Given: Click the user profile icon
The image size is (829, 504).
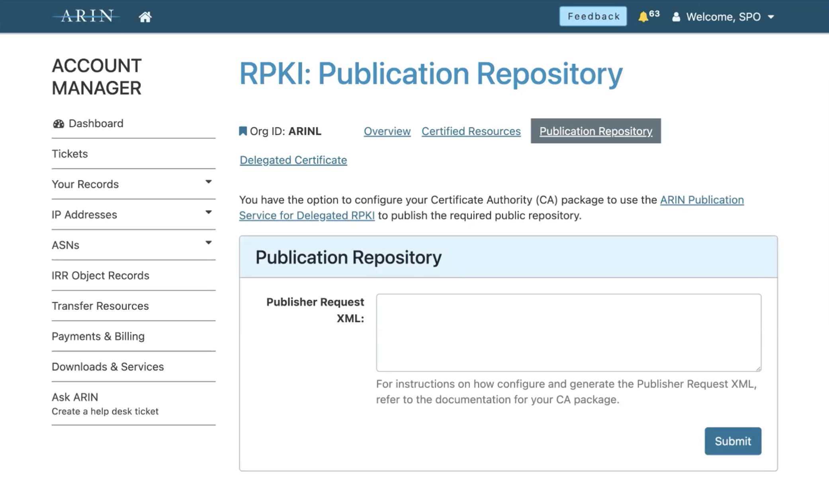Looking at the screenshot, I should 676,17.
